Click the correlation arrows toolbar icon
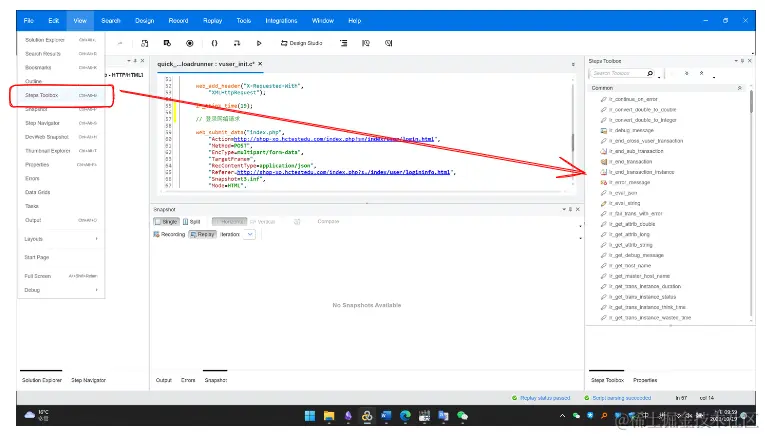The image size is (765, 436). tap(237, 43)
